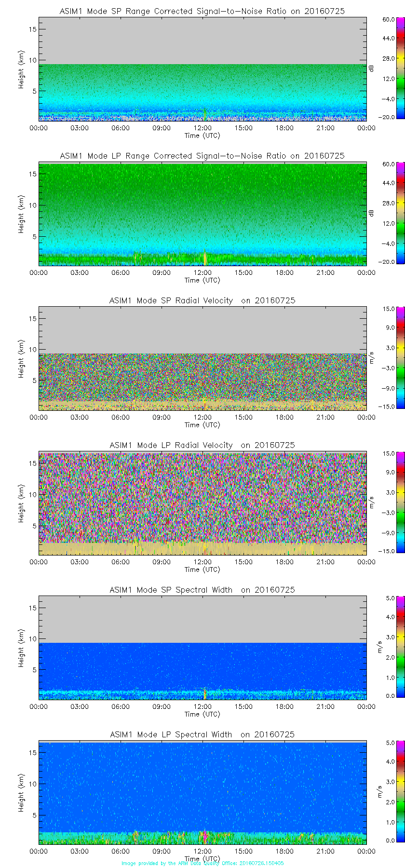Click the 12:00 tick under SP Signal-to-Noise plot

coord(202,128)
